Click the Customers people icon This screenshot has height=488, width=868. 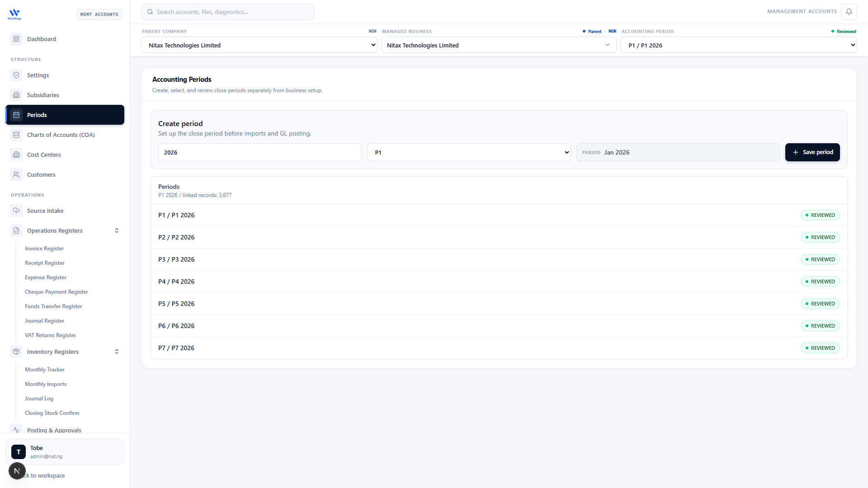[16, 174]
